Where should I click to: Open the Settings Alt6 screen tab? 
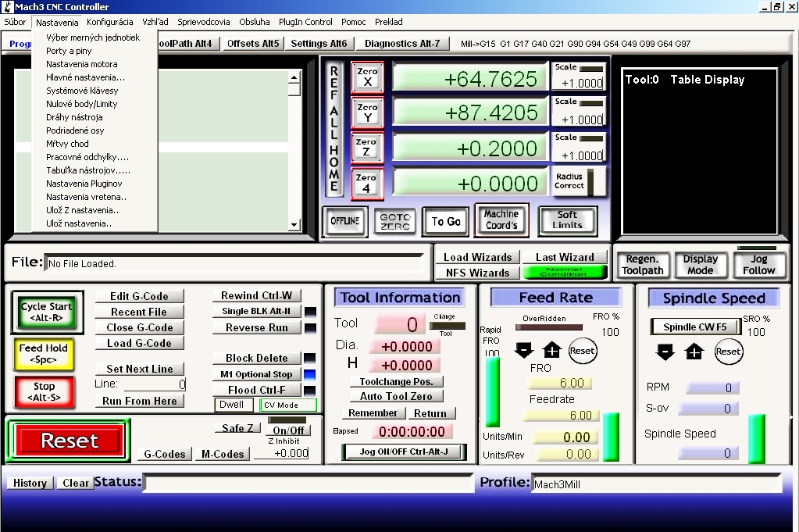(x=319, y=44)
